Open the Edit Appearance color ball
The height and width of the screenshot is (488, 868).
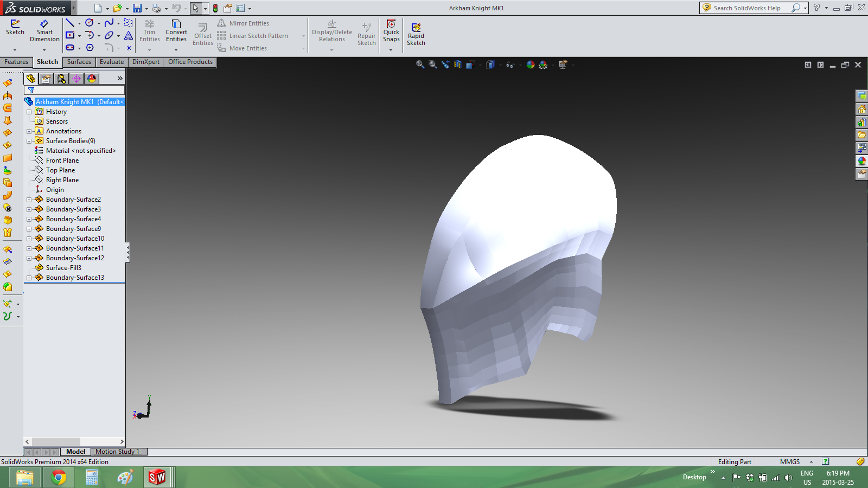531,65
